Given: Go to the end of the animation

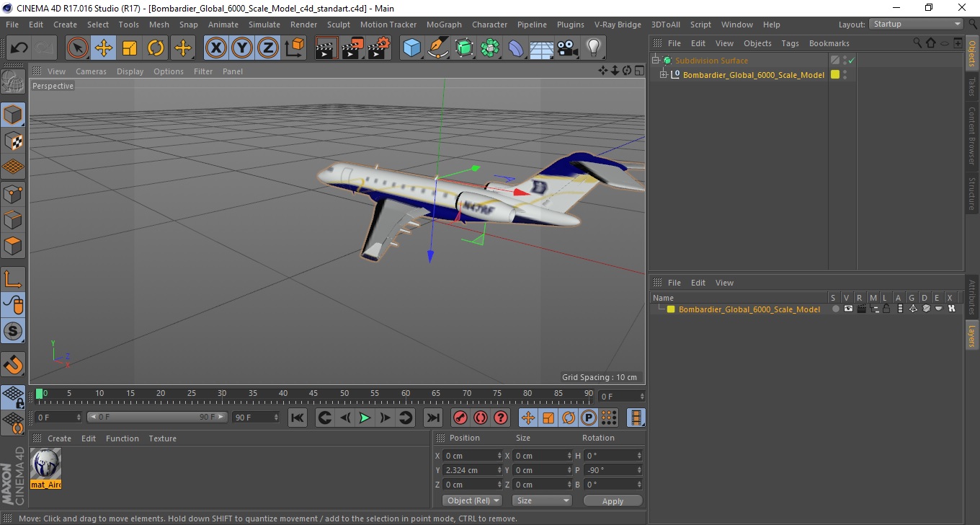Looking at the screenshot, I should coord(432,418).
